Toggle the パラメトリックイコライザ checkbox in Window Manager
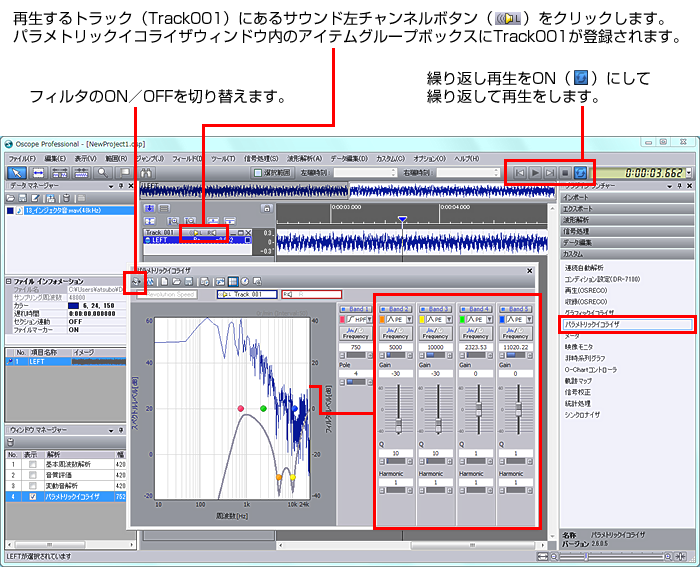 33,495
